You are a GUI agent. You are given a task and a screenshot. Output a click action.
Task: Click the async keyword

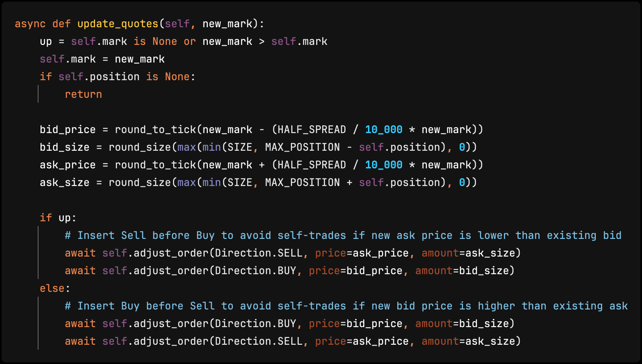click(30, 24)
